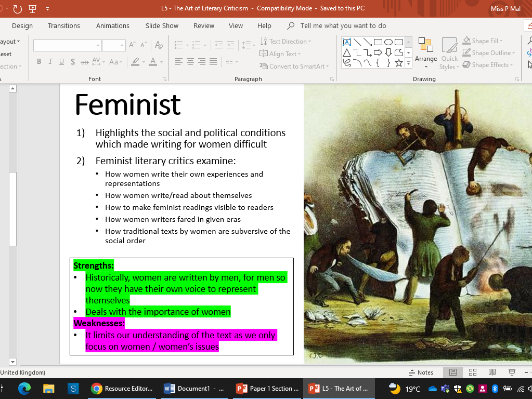Toggle Italic formatting

tap(50, 62)
